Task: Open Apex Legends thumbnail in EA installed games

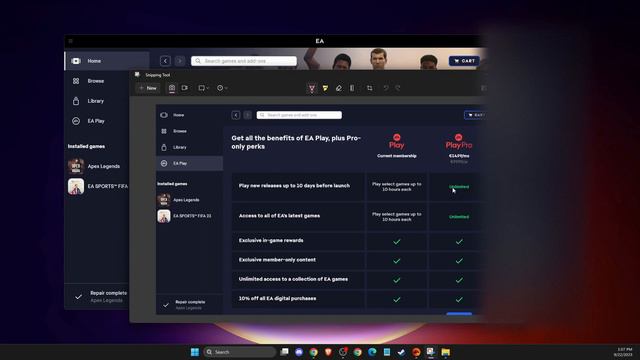Action: (76, 166)
